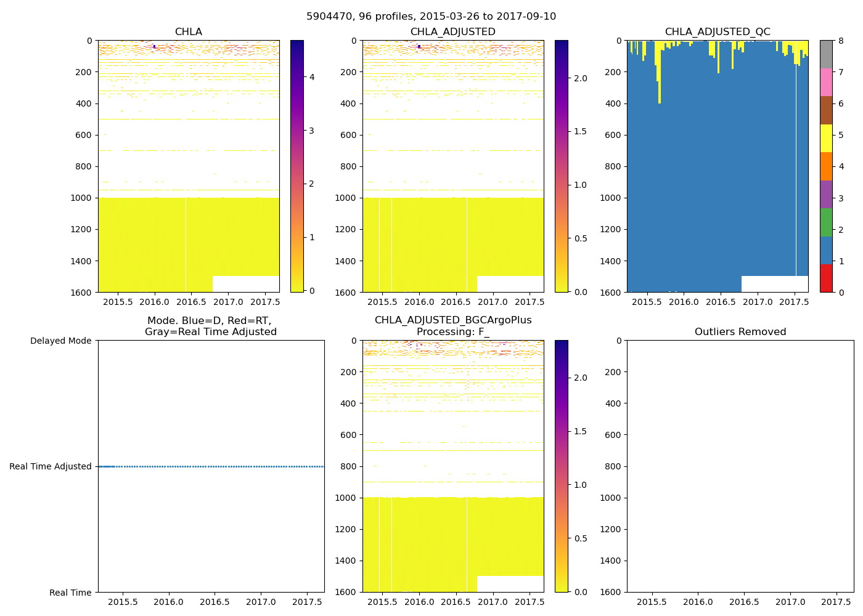Click the Delayed Mode y-axis label
863x616 pixels.
pyautogui.click(x=60, y=341)
